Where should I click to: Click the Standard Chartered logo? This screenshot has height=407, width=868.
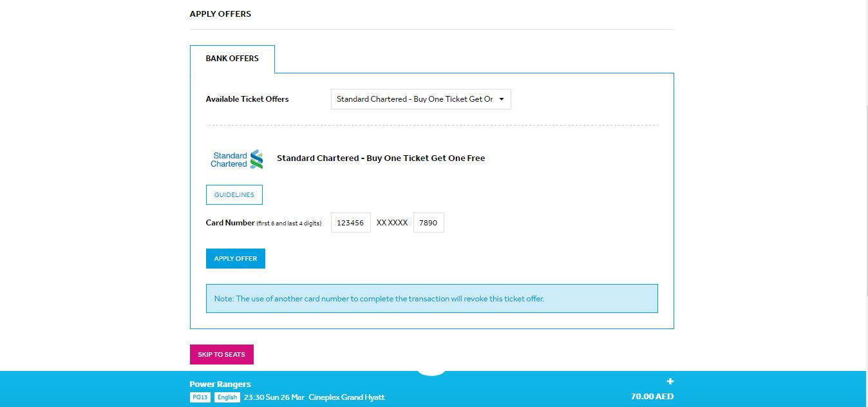(237, 159)
